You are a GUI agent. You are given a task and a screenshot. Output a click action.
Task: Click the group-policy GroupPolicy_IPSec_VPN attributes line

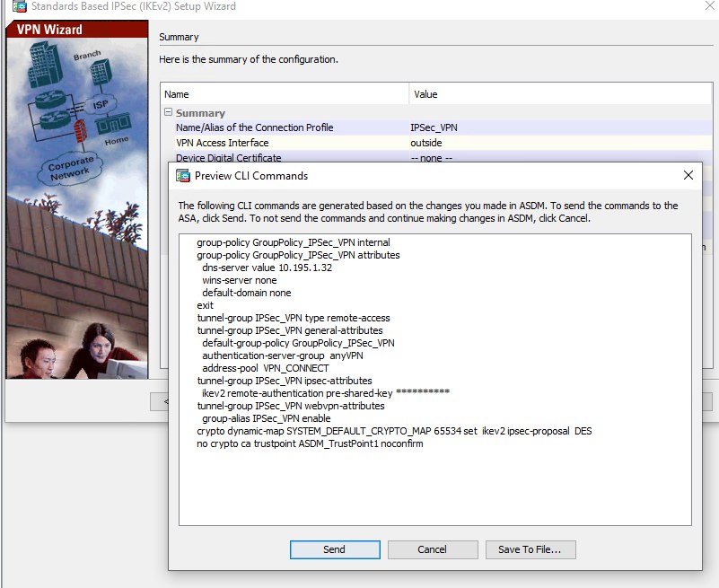[x=298, y=255]
